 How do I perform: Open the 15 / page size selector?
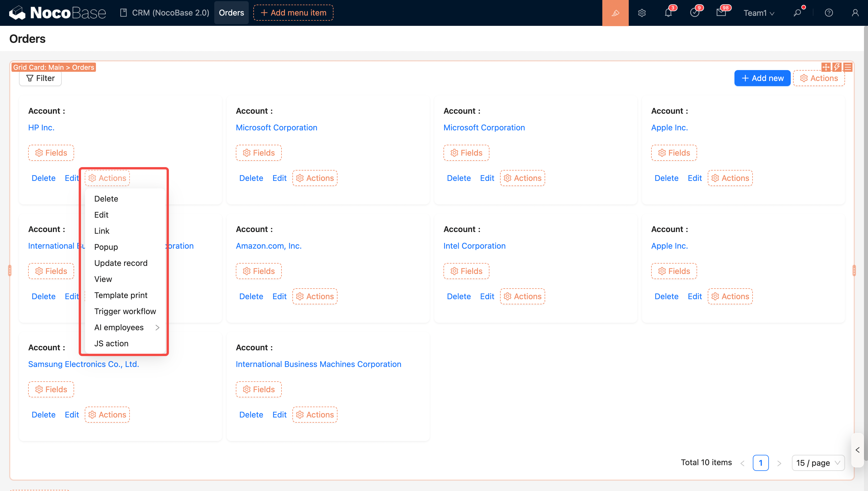coord(818,463)
